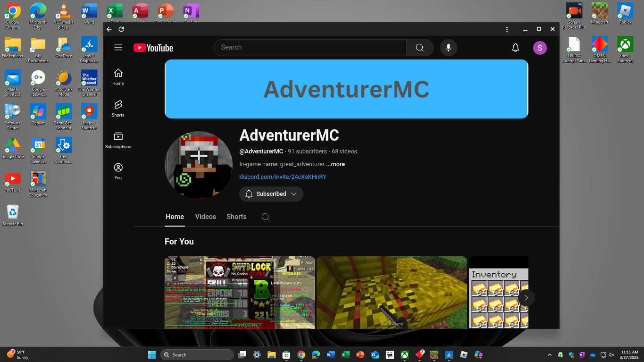Switch to the Shorts channel tab
Image resolution: width=644 pixels, height=362 pixels.
tap(236, 217)
